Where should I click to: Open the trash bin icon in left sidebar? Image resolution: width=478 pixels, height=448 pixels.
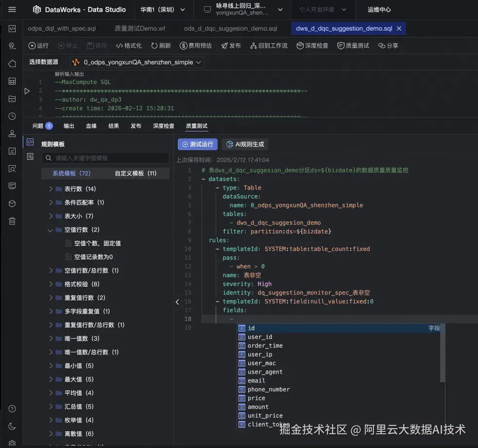[x=12, y=221]
